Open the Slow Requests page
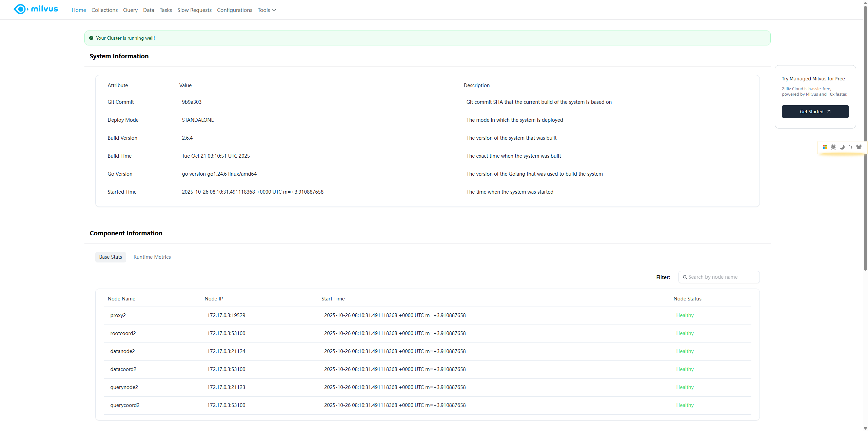 tap(194, 10)
